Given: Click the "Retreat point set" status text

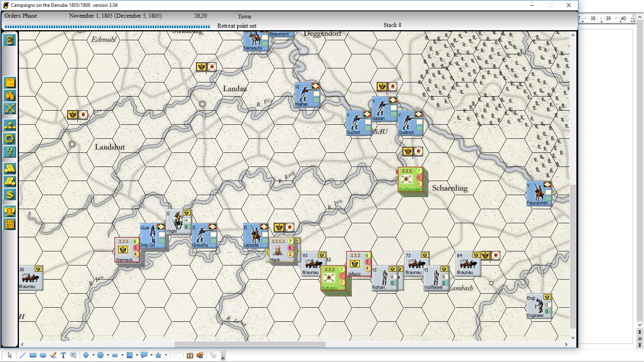Looking at the screenshot, I should tap(237, 26).
